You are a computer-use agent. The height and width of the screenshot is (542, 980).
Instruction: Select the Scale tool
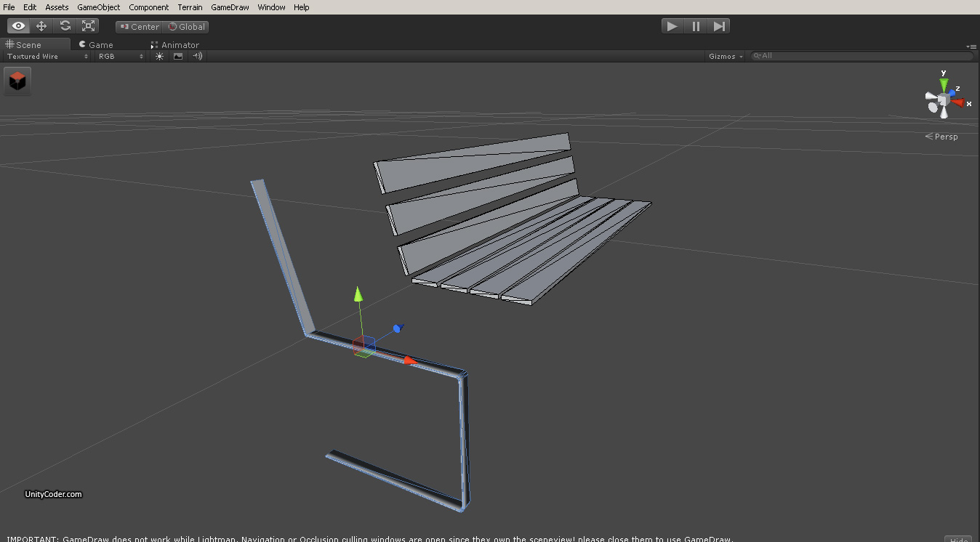pos(88,25)
